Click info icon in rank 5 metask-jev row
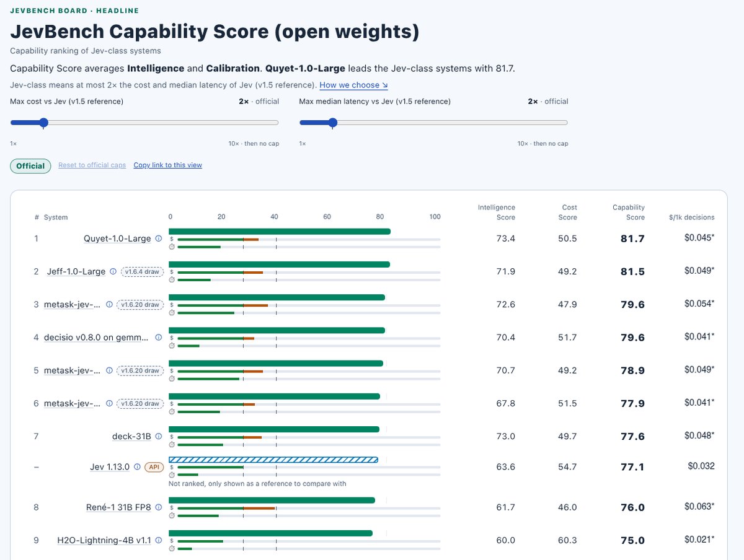The image size is (744, 560). tap(109, 370)
